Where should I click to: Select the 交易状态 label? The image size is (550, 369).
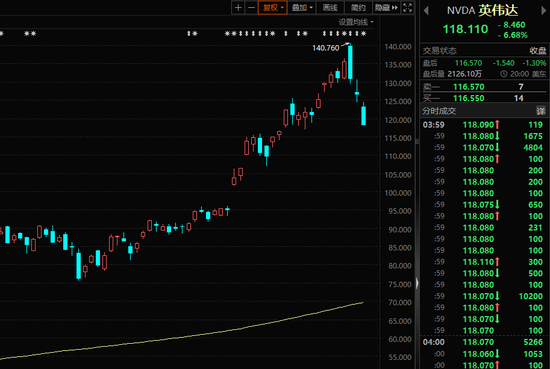[x=440, y=51]
